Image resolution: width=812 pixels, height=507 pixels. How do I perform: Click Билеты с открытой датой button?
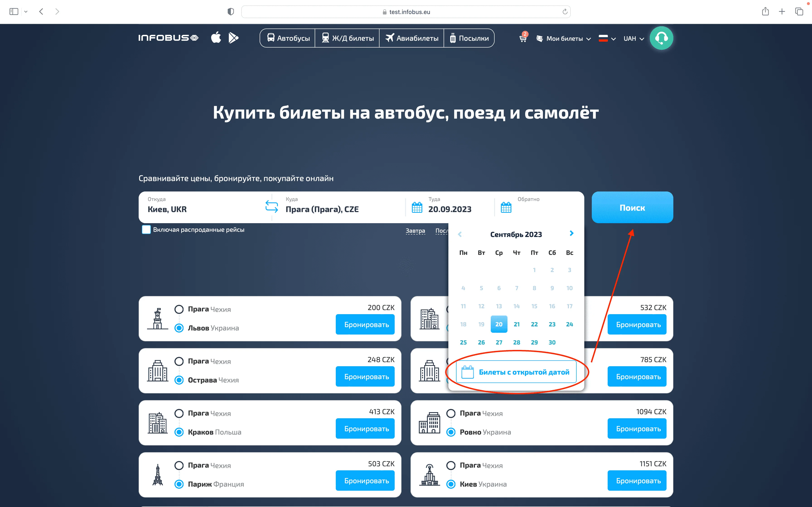516,372
